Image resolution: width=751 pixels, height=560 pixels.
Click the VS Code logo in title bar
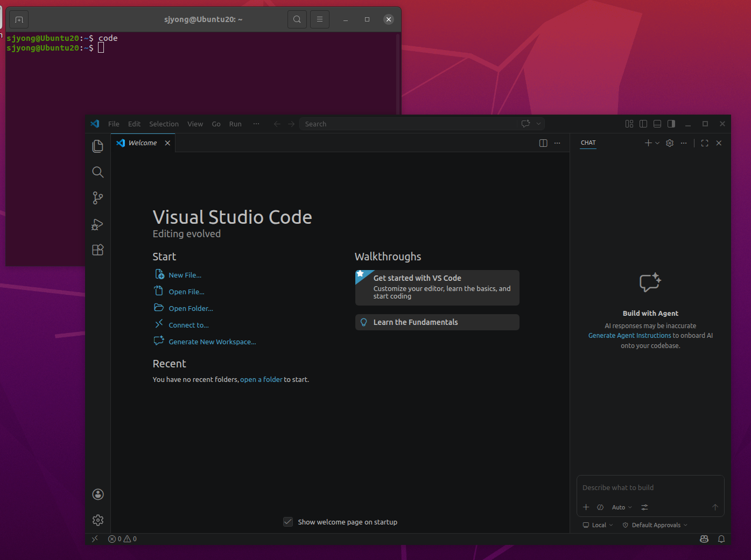click(95, 124)
